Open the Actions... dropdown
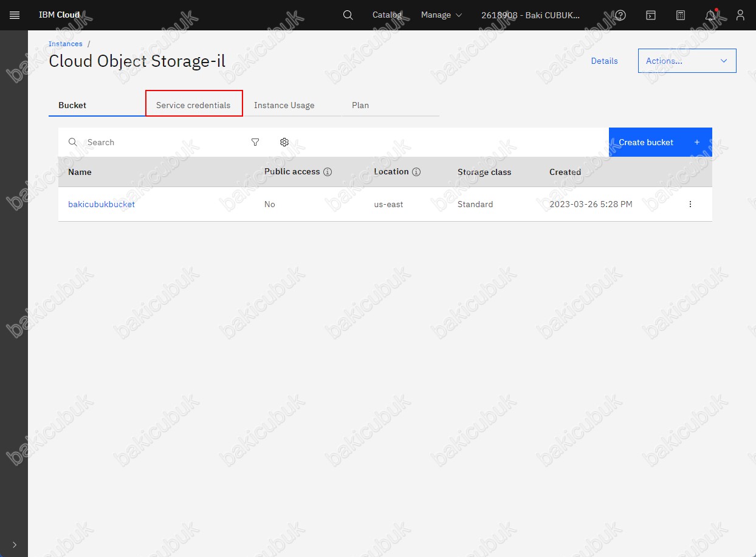 tap(687, 61)
